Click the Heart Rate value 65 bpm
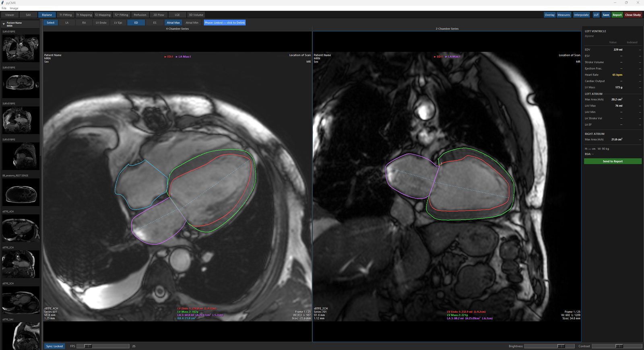644x350 pixels. pos(617,75)
